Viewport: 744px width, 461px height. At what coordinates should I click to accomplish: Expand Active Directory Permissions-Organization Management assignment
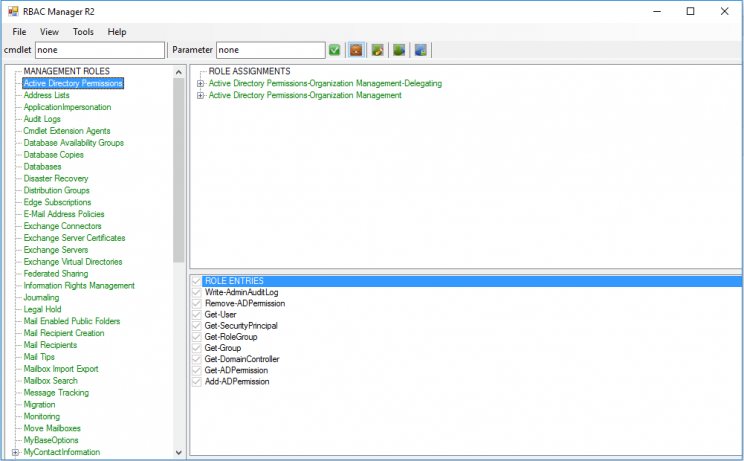[x=201, y=96]
